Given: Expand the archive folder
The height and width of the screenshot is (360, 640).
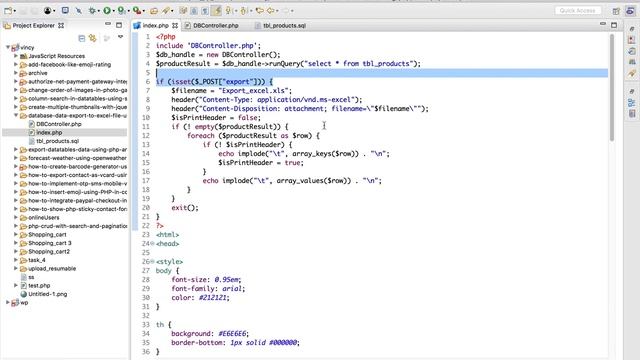Looking at the screenshot, I should (x=16, y=73).
